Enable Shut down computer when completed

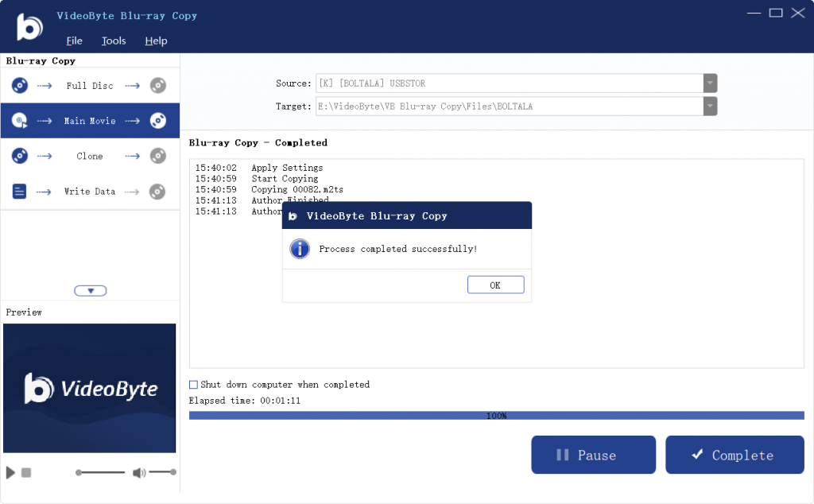point(194,385)
